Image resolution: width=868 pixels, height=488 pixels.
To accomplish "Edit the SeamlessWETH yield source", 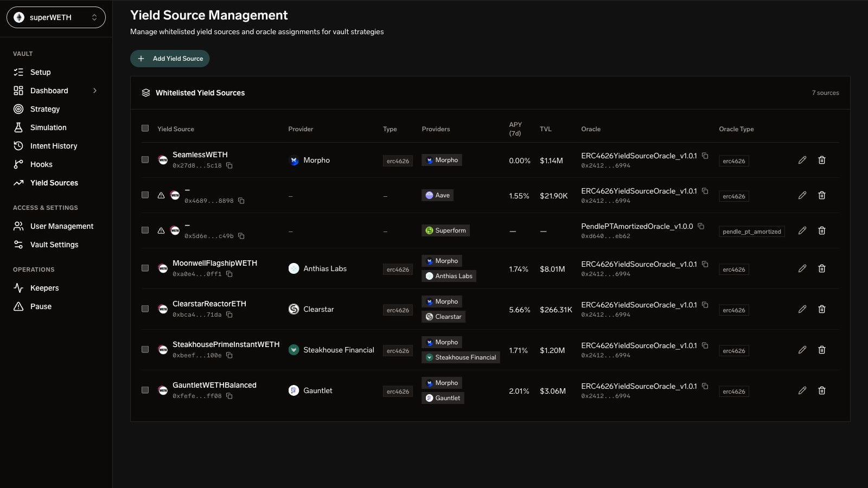I will coord(802,160).
